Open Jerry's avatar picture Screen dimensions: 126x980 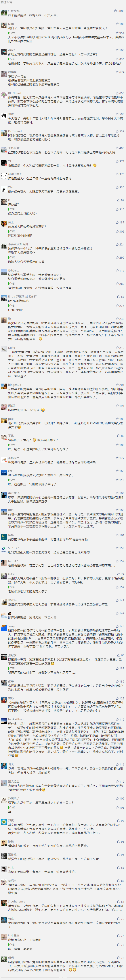[4, 628]
